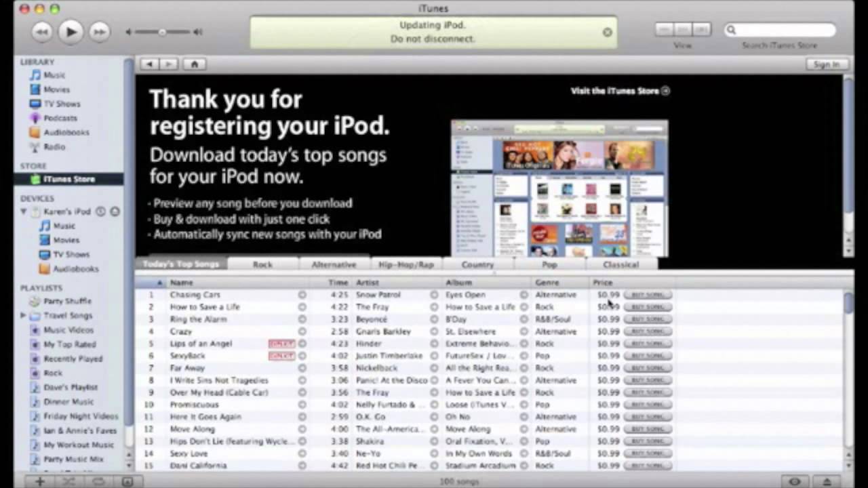Go forward in the store browser

[x=168, y=64]
